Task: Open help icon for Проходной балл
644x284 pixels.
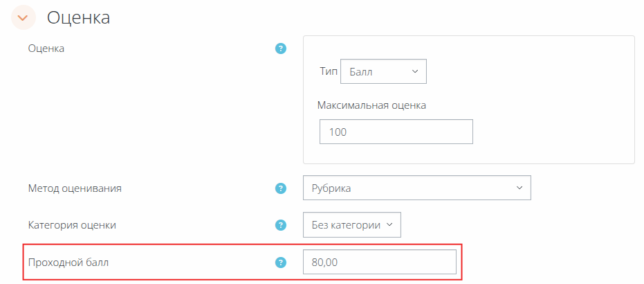Action: coord(281,263)
